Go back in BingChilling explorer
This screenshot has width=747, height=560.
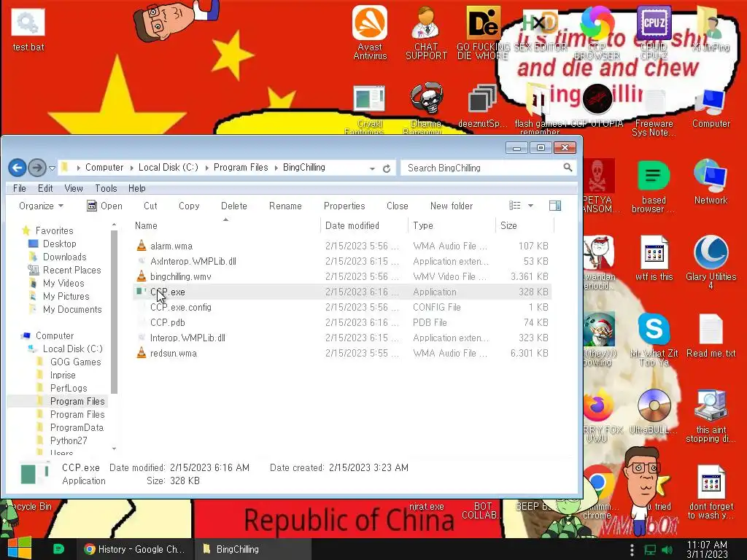pos(18,168)
